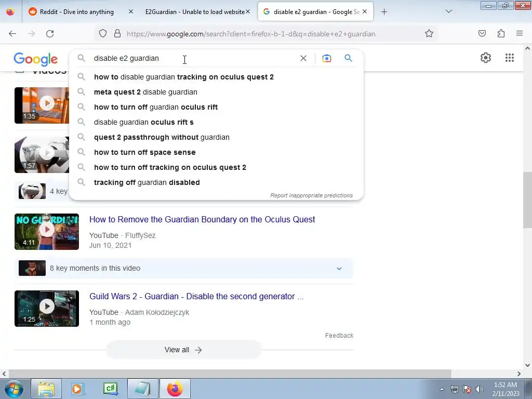Viewport: 532px width, 399px height.
Task: Open Google settings gear
Action: pyautogui.click(x=486, y=58)
